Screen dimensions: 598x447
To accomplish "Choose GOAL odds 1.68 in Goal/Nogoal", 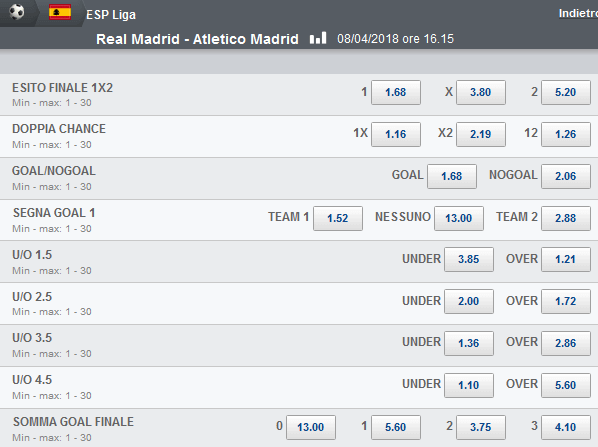I will 452,176.
